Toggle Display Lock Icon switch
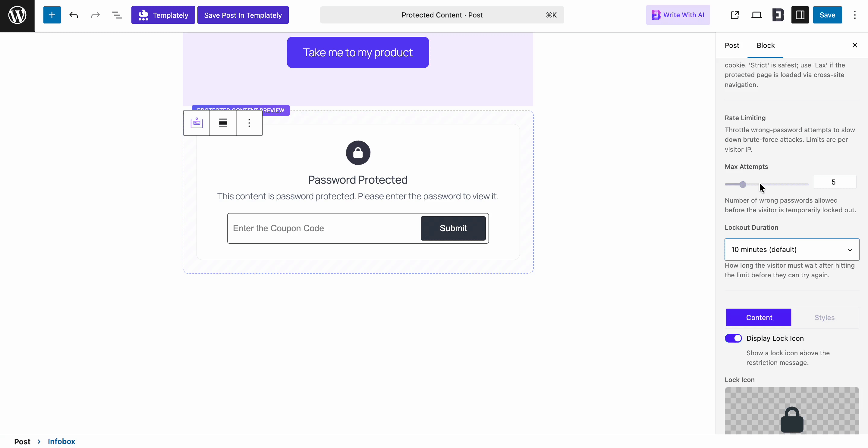 point(733,338)
